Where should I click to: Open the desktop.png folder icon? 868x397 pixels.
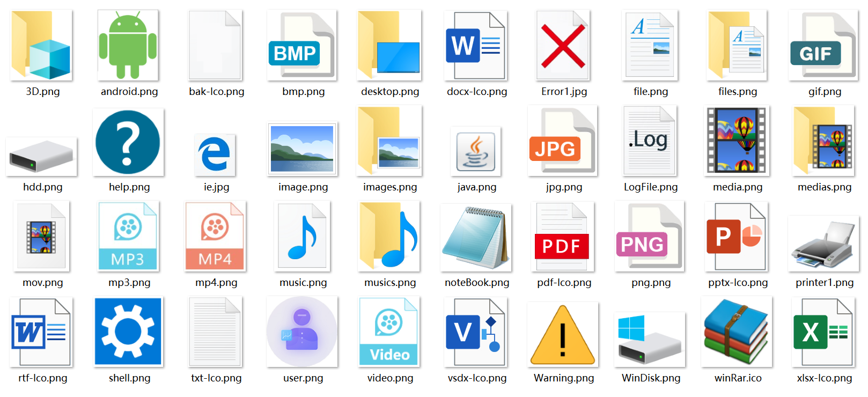point(389,45)
